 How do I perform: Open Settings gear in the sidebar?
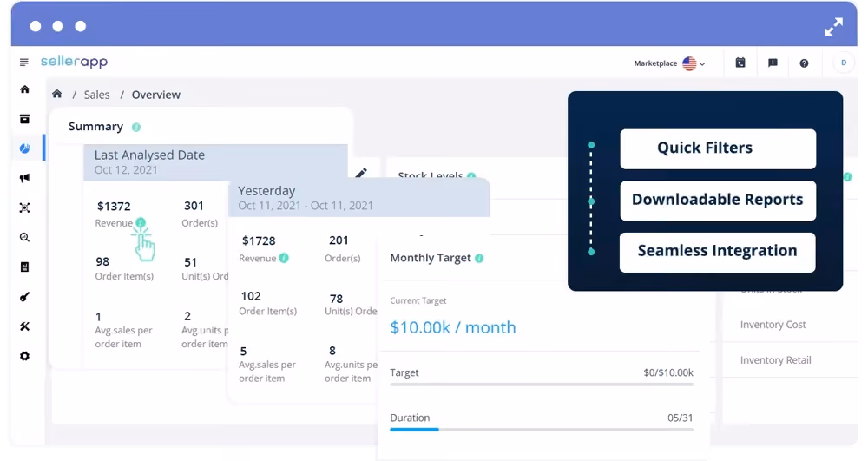click(25, 356)
